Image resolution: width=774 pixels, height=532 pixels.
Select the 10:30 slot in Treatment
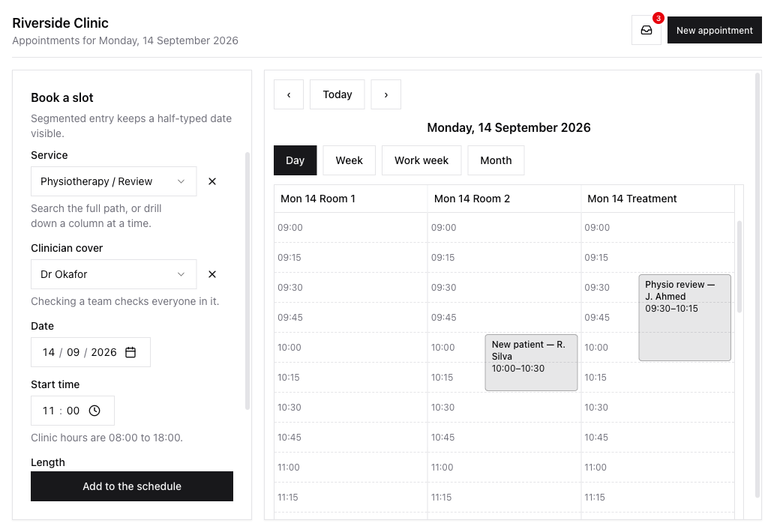click(658, 408)
